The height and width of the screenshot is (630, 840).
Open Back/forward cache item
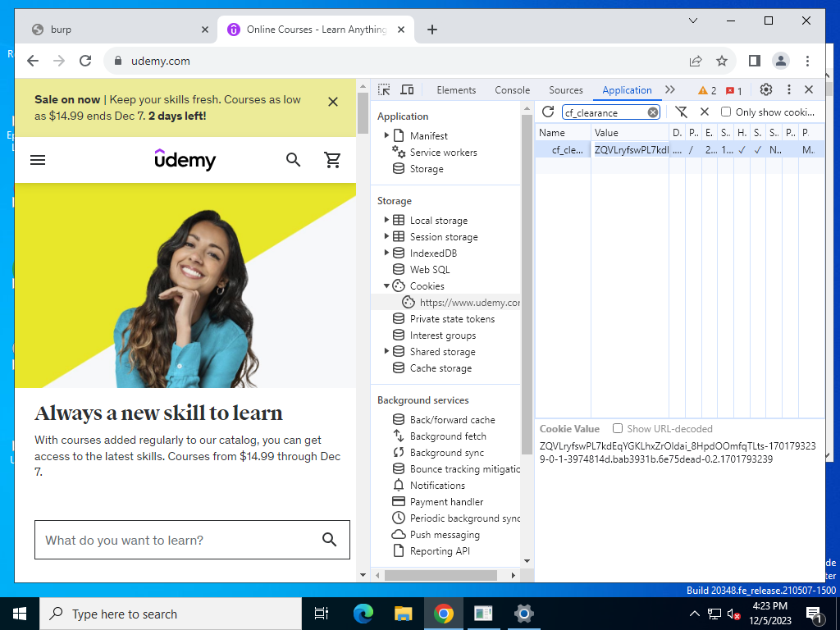pos(452,419)
